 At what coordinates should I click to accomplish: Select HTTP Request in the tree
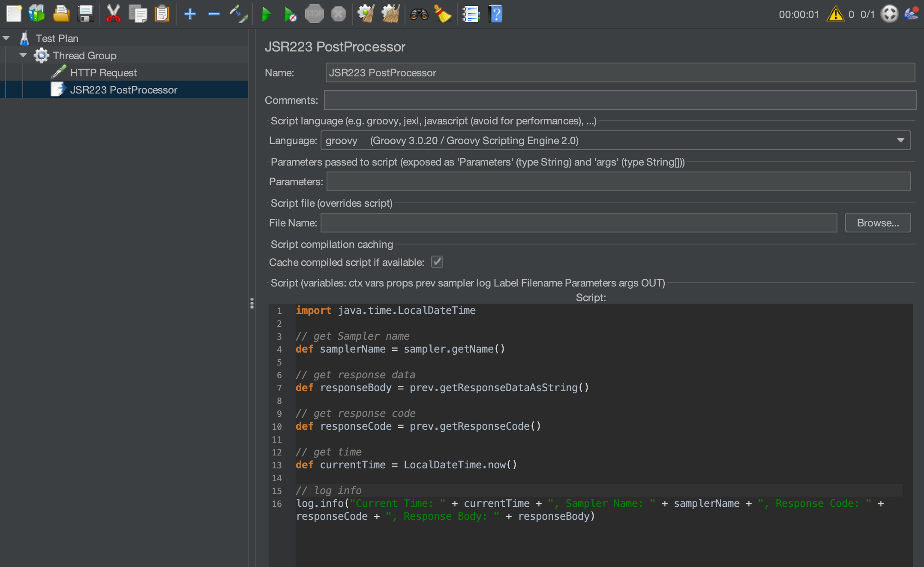point(103,72)
